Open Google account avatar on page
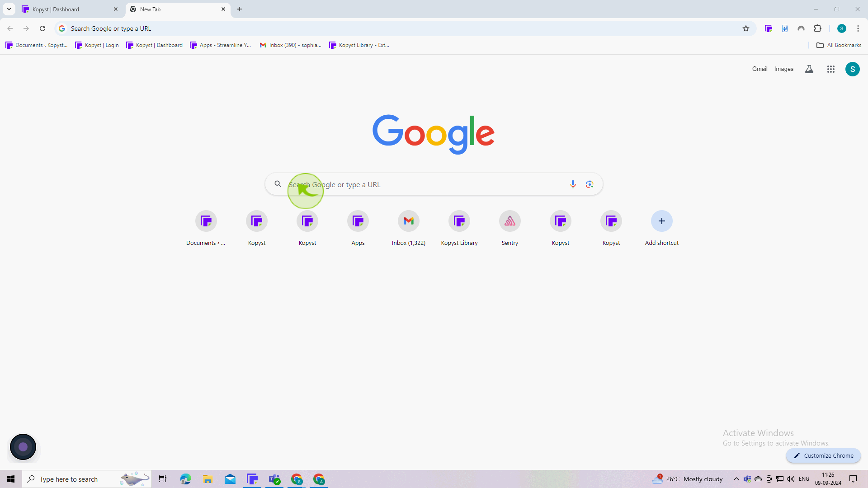 [853, 69]
